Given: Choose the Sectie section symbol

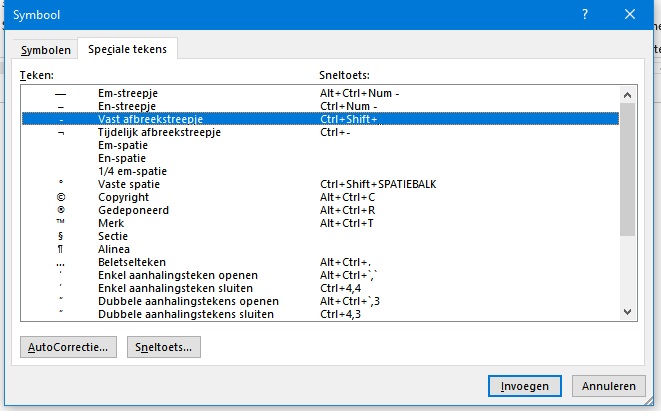Looking at the screenshot, I should click(x=113, y=236).
